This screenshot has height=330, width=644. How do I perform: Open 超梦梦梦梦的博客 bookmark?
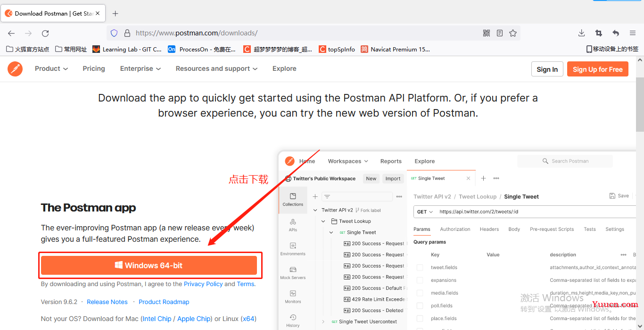[278, 49]
